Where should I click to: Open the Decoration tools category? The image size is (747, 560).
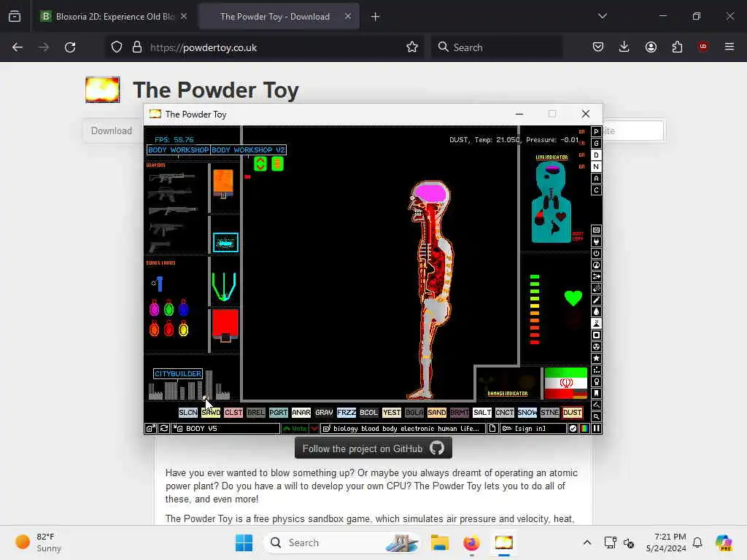[x=596, y=405]
